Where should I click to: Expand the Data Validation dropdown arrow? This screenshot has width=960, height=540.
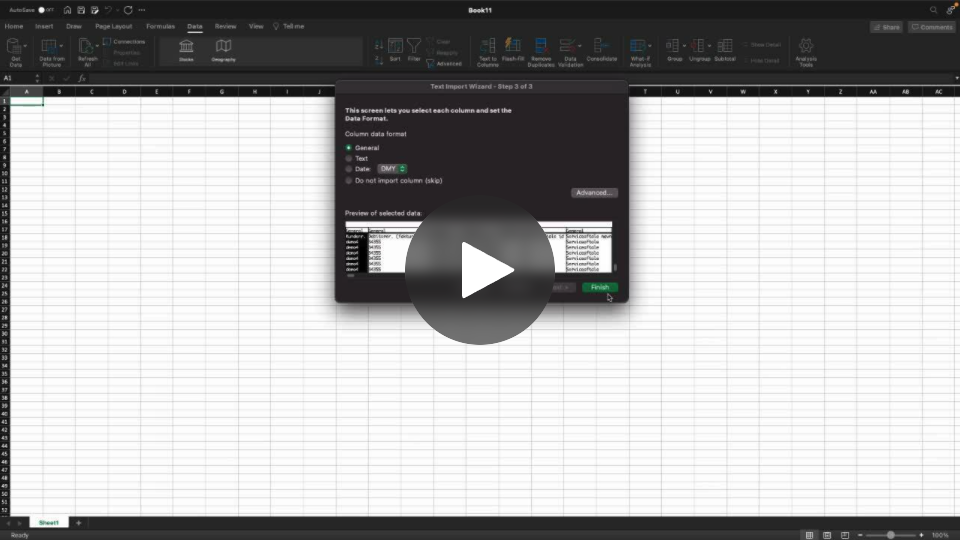point(580,46)
